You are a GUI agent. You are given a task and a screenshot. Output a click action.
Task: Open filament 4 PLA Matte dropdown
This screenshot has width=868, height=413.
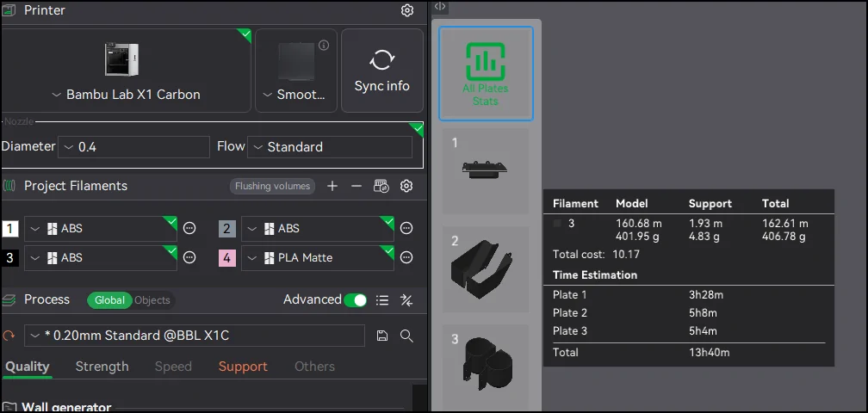pyautogui.click(x=318, y=257)
